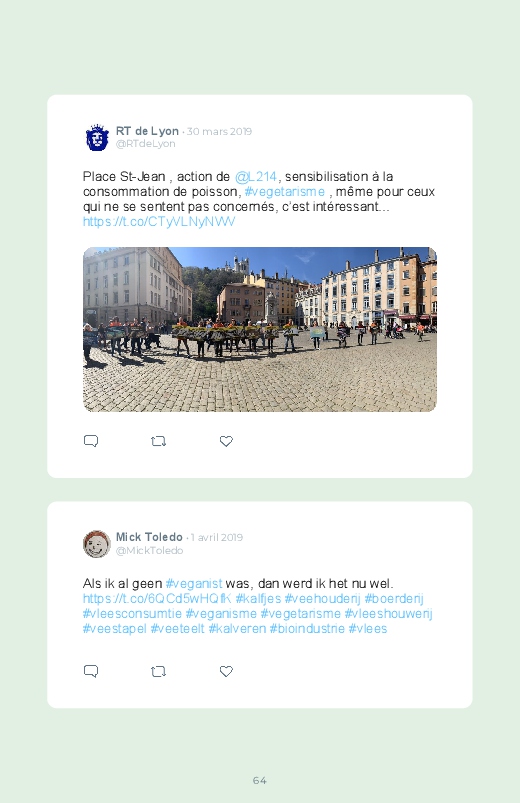Click the #veganist hashtag
520x803 pixels.
(x=194, y=583)
